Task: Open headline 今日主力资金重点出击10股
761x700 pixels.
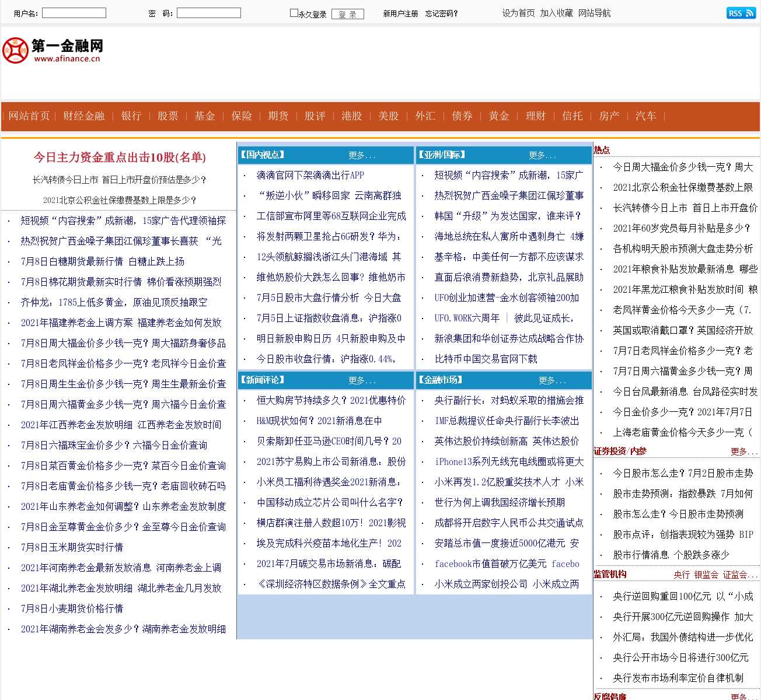Action: [x=120, y=157]
